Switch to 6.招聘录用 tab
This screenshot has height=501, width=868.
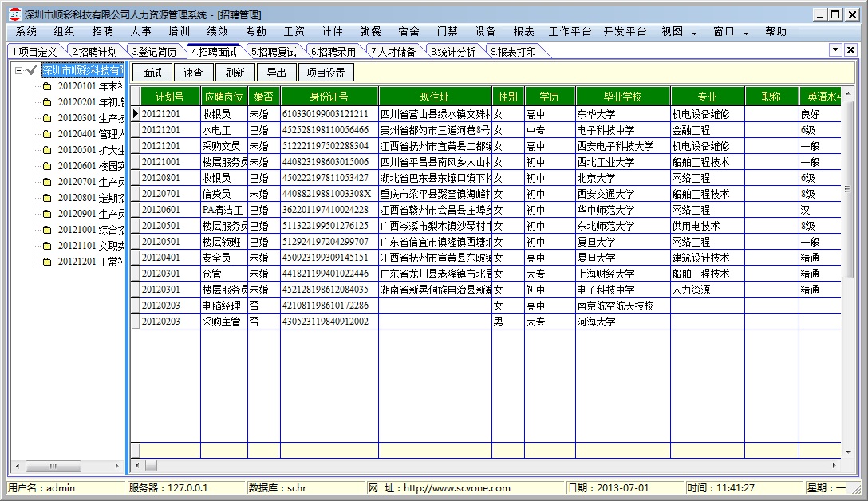tap(333, 52)
